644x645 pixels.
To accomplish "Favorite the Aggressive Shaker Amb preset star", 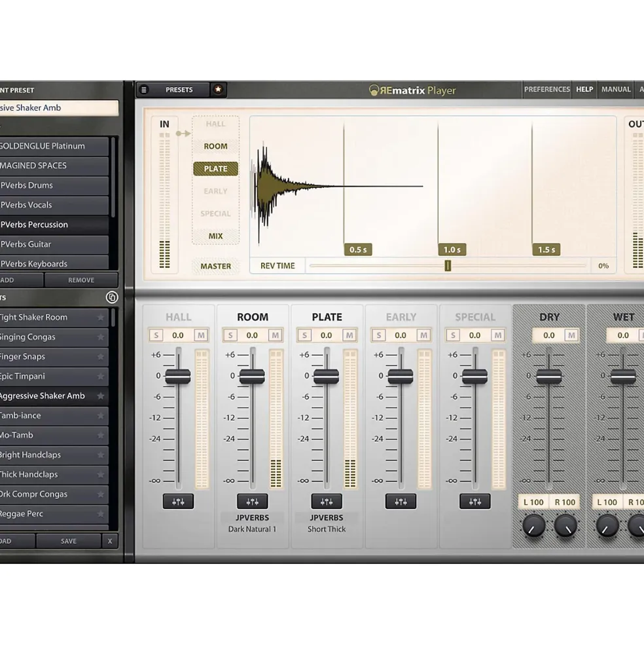I will point(100,396).
